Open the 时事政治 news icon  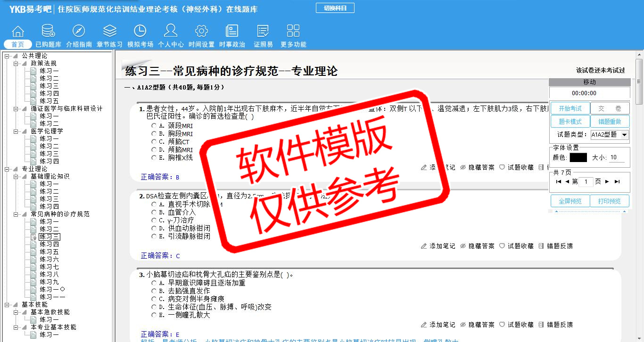click(232, 32)
